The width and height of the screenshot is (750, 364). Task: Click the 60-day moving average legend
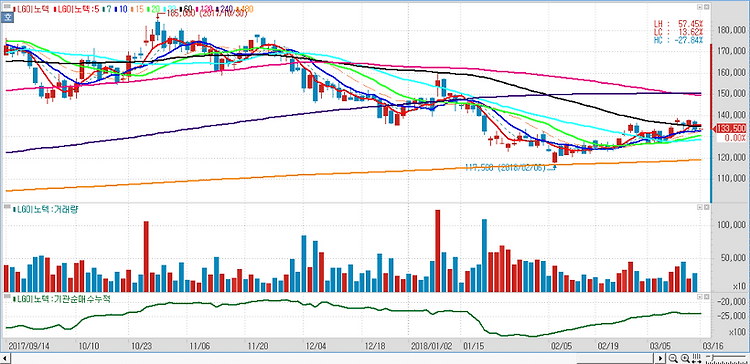187,9
